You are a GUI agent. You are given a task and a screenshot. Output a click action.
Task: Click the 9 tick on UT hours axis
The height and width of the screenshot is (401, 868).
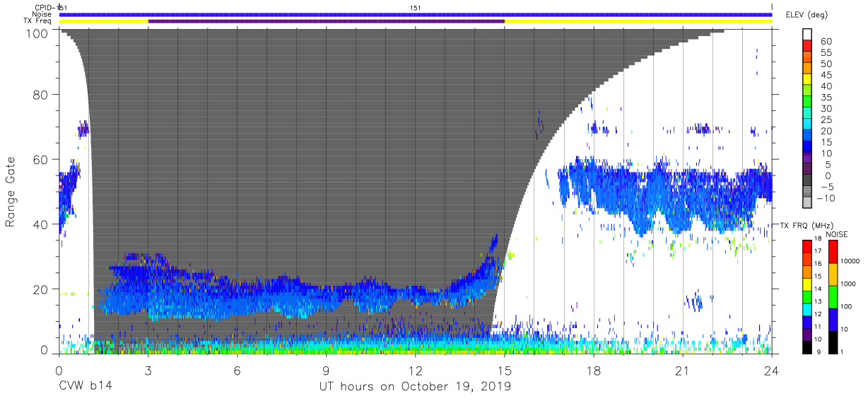[327, 371]
